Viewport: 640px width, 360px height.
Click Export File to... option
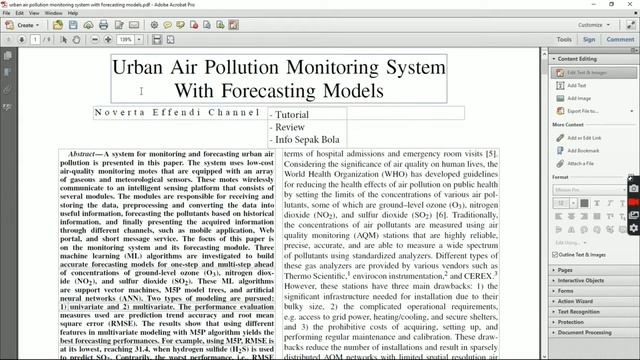click(x=578, y=111)
